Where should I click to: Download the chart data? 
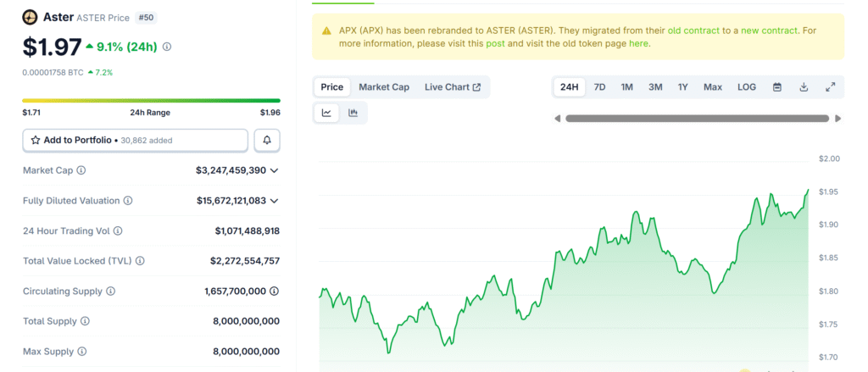pyautogui.click(x=804, y=87)
